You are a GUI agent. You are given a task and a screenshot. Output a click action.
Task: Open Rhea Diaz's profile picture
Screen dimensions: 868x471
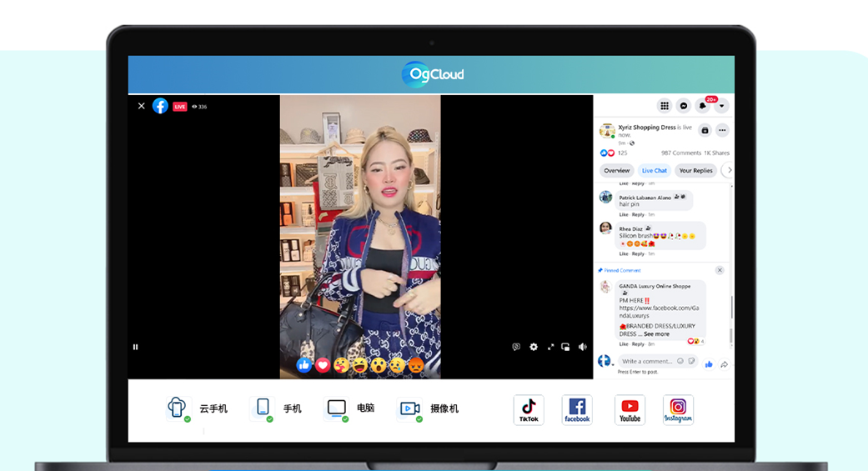pos(606,228)
